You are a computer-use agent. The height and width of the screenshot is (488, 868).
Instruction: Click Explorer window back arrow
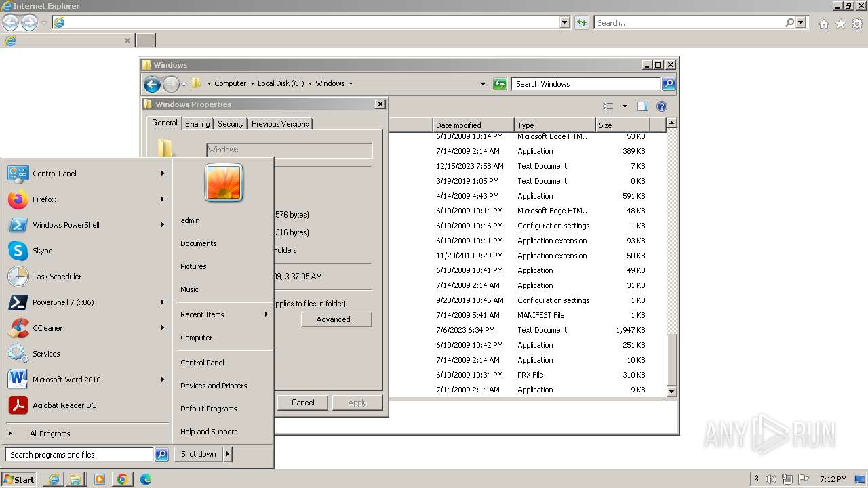(152, 84)
